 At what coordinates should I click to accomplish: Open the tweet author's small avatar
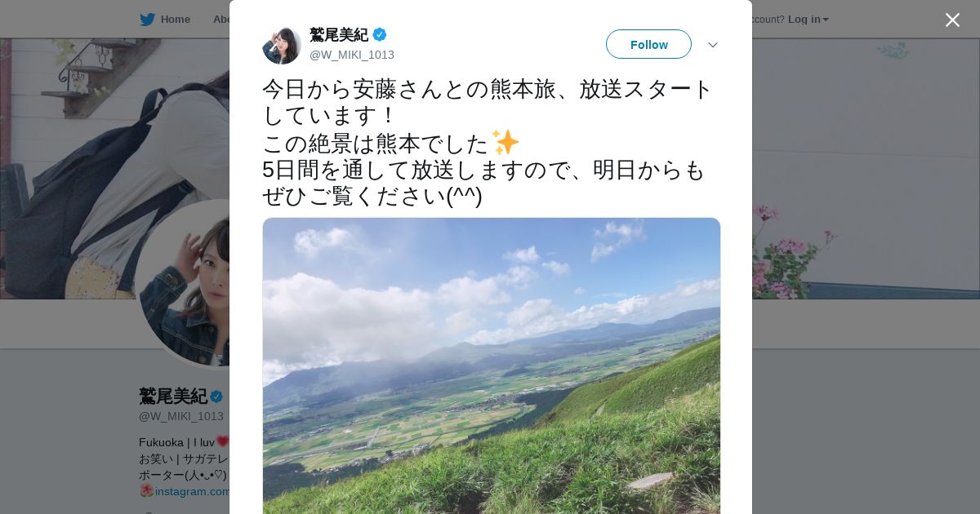282,45
